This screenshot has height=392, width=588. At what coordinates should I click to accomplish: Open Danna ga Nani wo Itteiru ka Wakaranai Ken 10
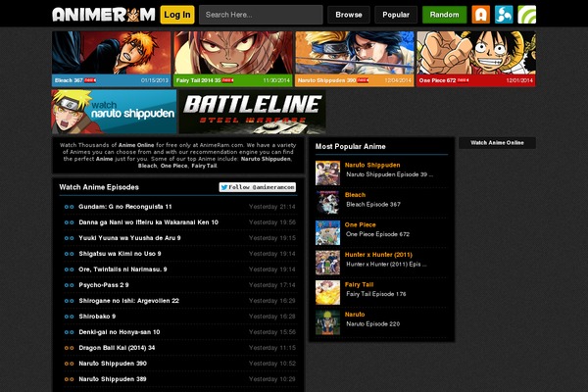click(149, 222)
